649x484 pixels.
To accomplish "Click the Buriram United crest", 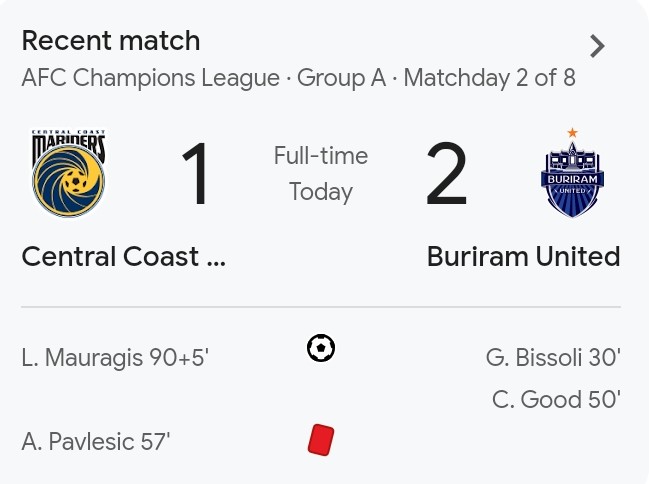I will (572, 173).
